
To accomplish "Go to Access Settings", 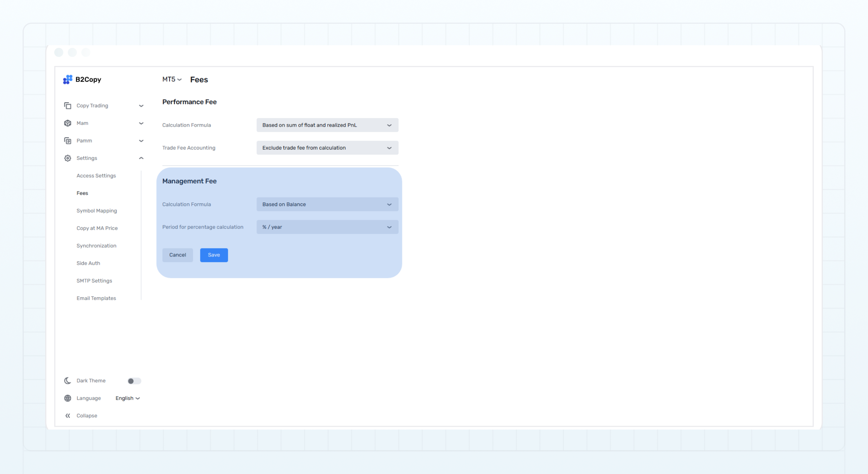I will pos(96,176).
